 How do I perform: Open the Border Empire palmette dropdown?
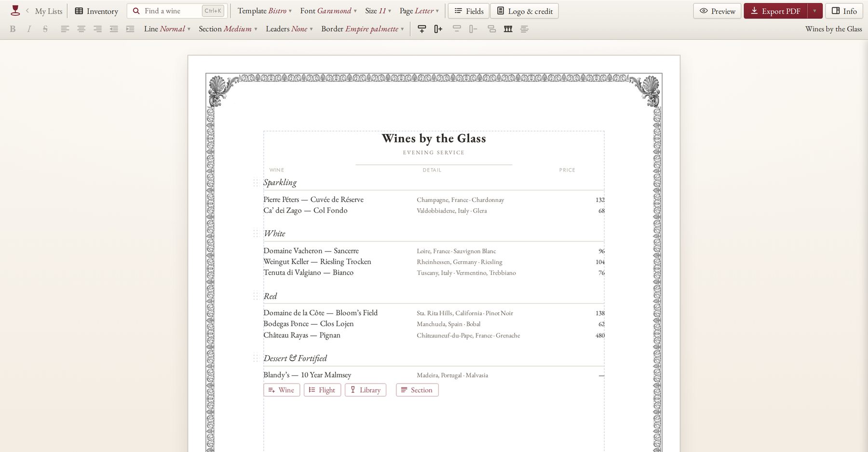click(x=363, y=29)
